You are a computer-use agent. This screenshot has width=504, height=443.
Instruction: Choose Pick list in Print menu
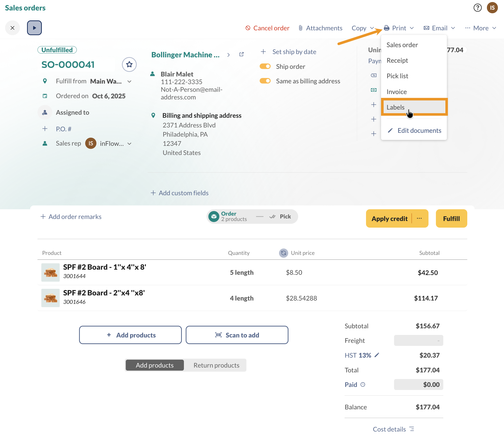point(397,76)
